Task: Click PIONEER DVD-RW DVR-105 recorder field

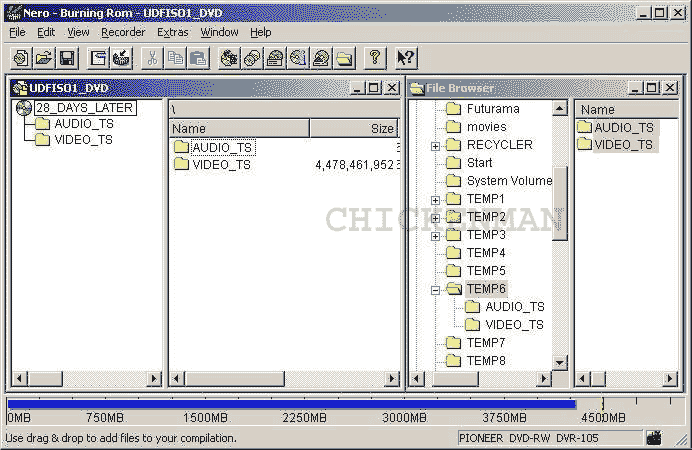Action: click(x=550, y=438)
